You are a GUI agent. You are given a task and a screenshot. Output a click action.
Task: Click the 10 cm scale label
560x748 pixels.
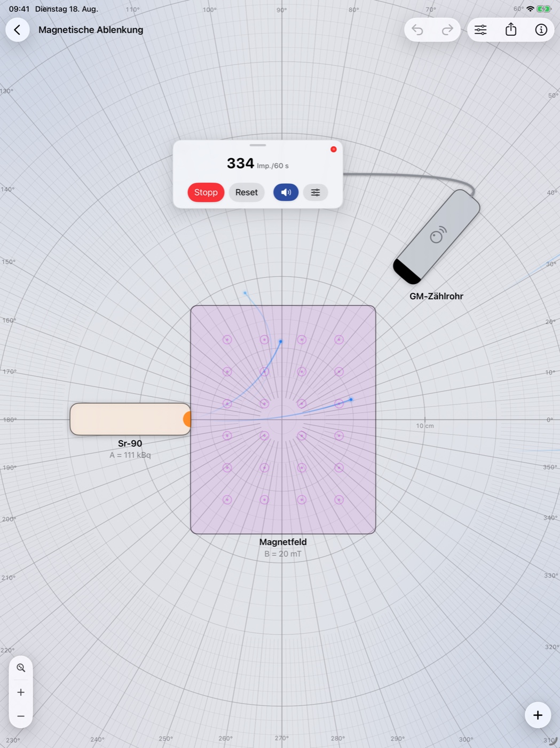[x=425, y=426]
